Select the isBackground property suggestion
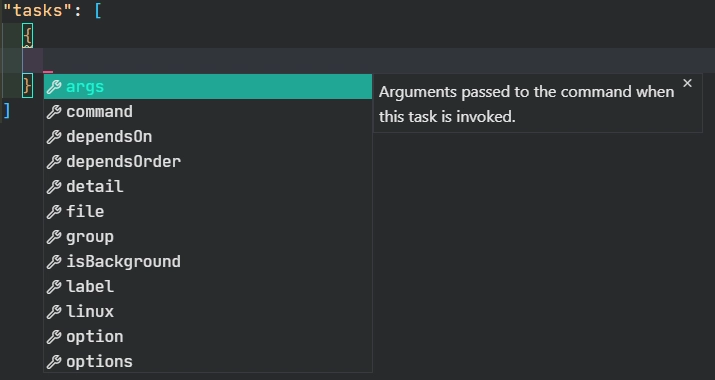Viewport: 715px width, 380px height. (x=208, y=262)
